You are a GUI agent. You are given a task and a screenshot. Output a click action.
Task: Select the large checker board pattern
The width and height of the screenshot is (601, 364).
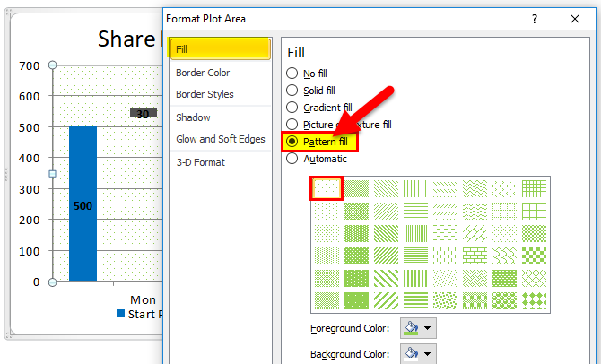tap(534, 256)
